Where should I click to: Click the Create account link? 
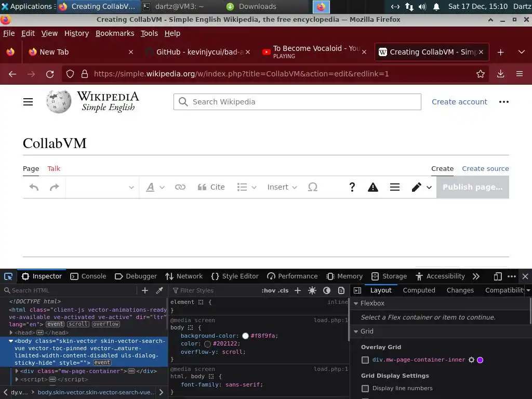pos(459,102)
